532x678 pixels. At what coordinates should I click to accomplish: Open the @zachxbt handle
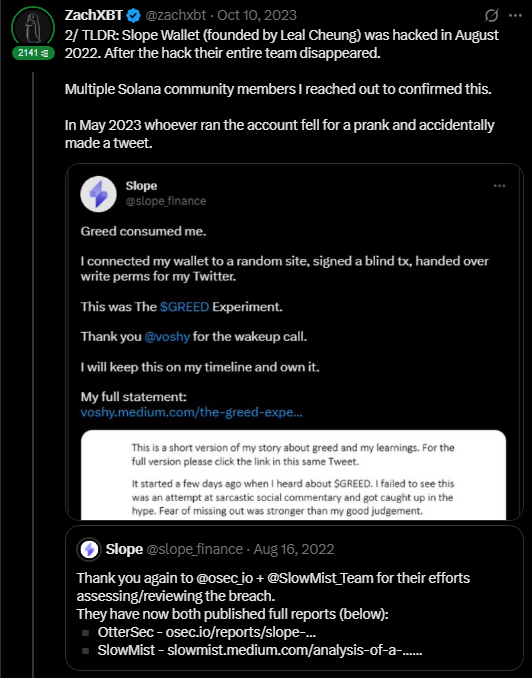pyautogui.click(x=176, y=16)
